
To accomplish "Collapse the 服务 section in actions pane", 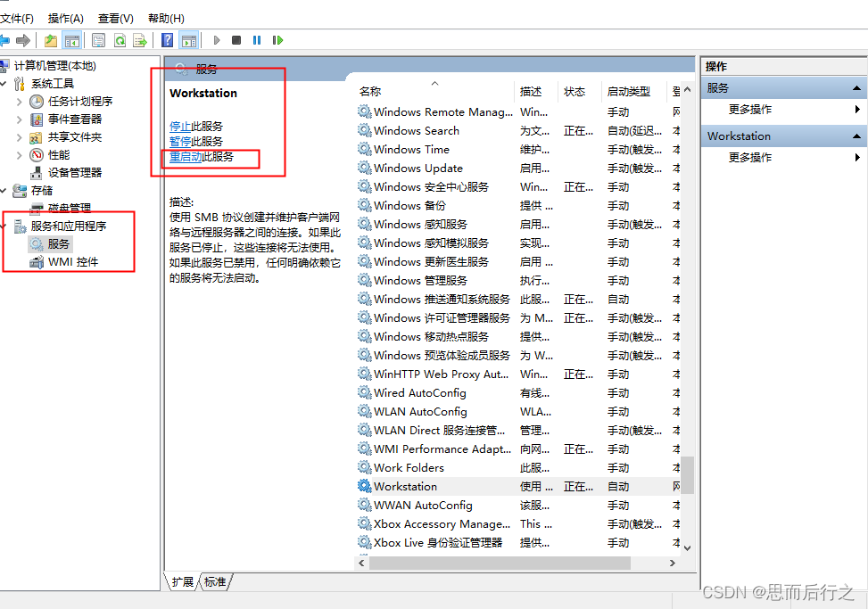I will (856, 88).
